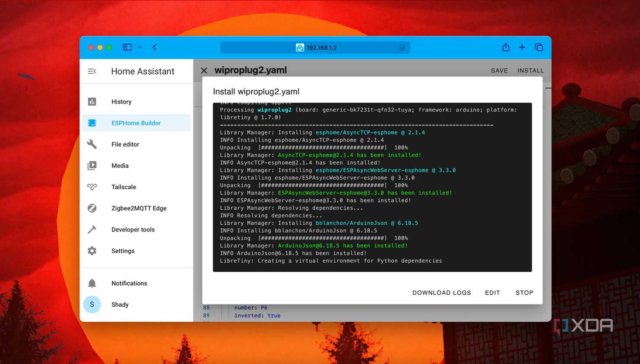
Task: Click line number 89 in editor
Action: (x=206, y=316)
